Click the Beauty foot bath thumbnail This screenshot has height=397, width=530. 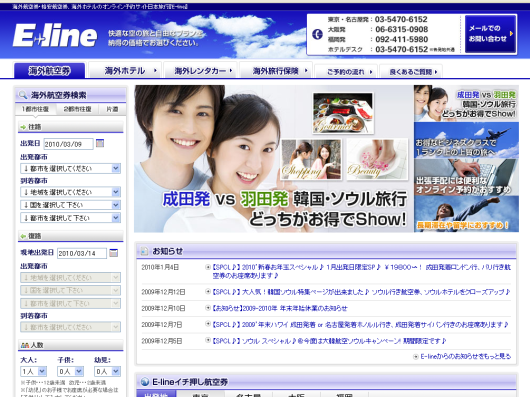pos(377,159)
